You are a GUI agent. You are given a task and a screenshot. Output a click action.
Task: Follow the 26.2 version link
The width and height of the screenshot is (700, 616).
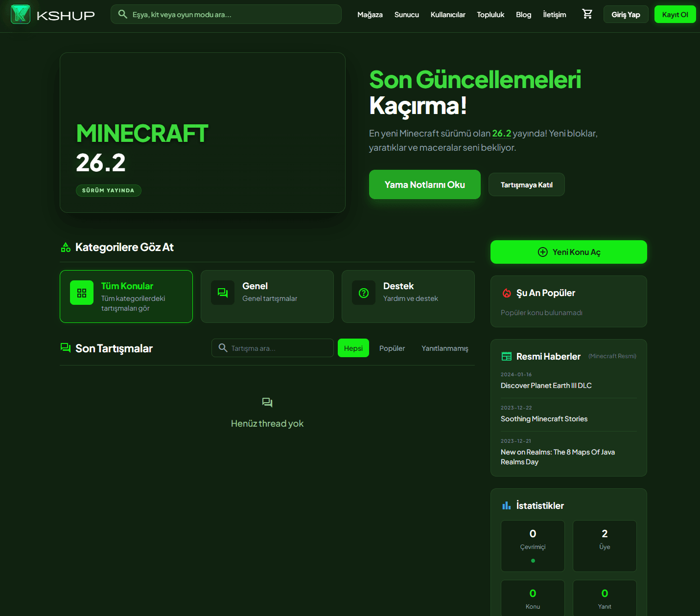pyautogui.click(x=501, y=133)
